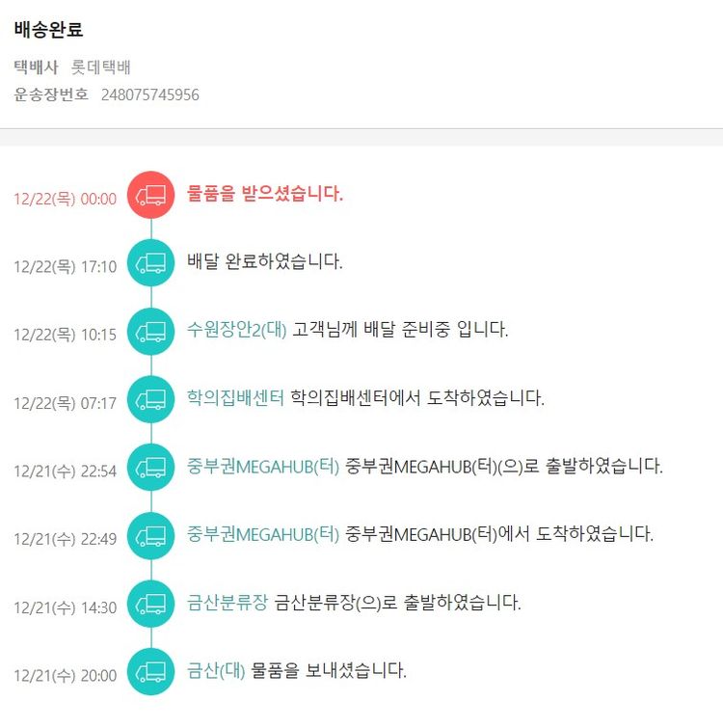Viewport: 723px width, 728px height.
Task: Open 중부권MEGAHUB(터) link in arrival entry
Action: click(x=263, y=534)
